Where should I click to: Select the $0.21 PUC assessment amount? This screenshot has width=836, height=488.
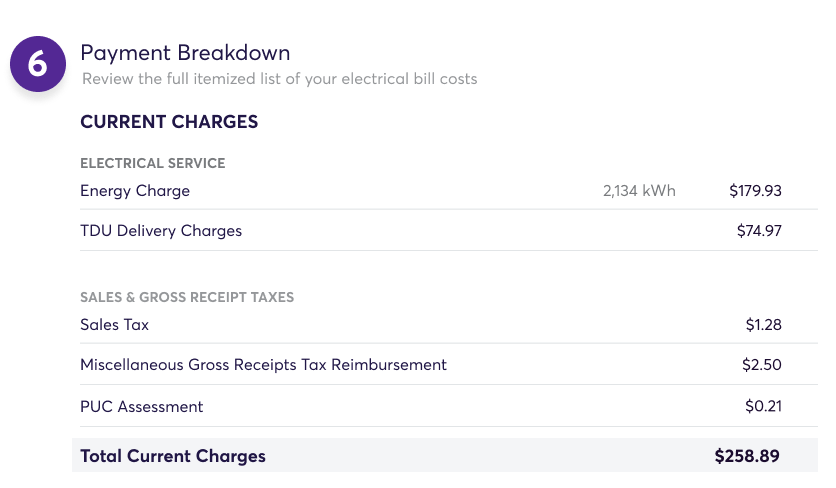click(x=763, y=407)
